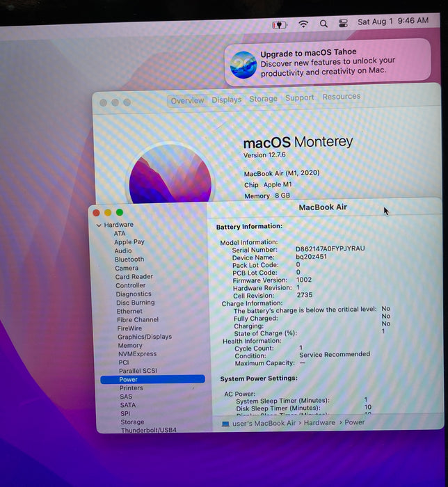448x487 pixels.
Task: Select Diagnostics in the sidebar
Action: pos(134,294)
